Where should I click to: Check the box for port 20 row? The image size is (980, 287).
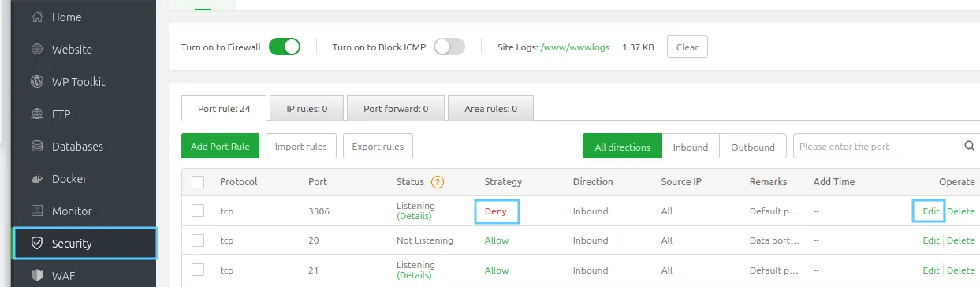[x=198, y=240]
